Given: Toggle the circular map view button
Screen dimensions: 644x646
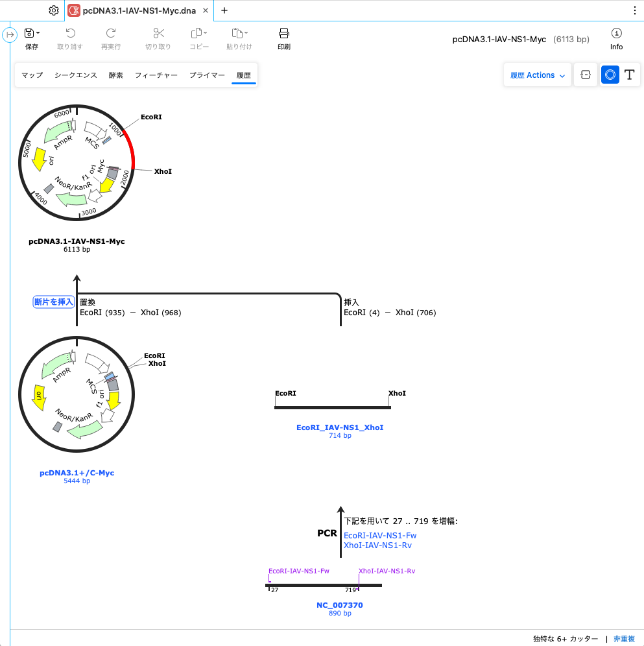Looking at the screenshot, I should (x=609, y=75).
